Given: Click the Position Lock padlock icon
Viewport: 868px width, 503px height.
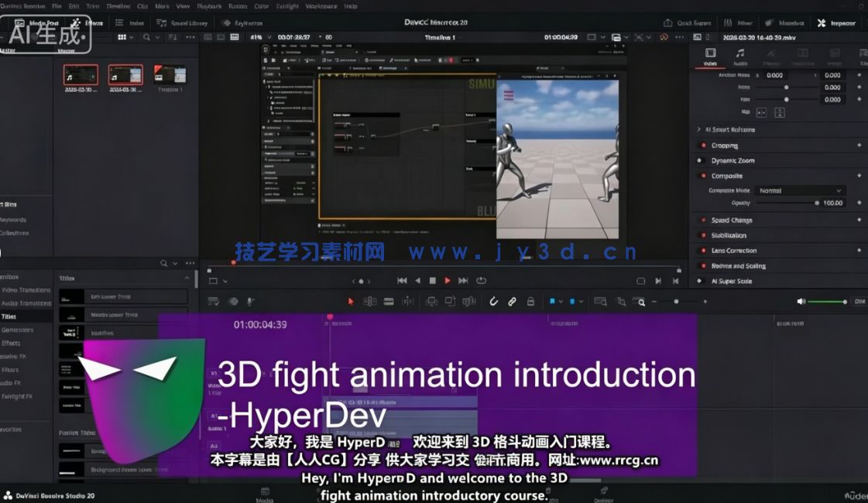Looking at the screenshot, I should (530, 301).
